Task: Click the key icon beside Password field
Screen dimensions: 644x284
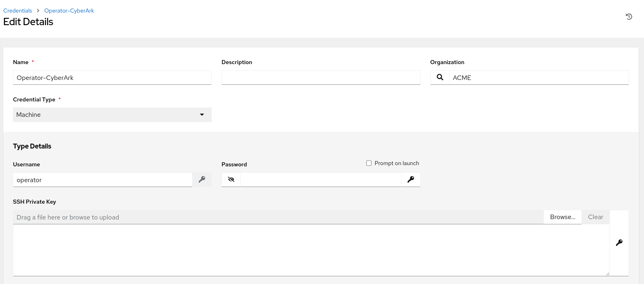Action: pyautogui.click(x=411, y=180)
